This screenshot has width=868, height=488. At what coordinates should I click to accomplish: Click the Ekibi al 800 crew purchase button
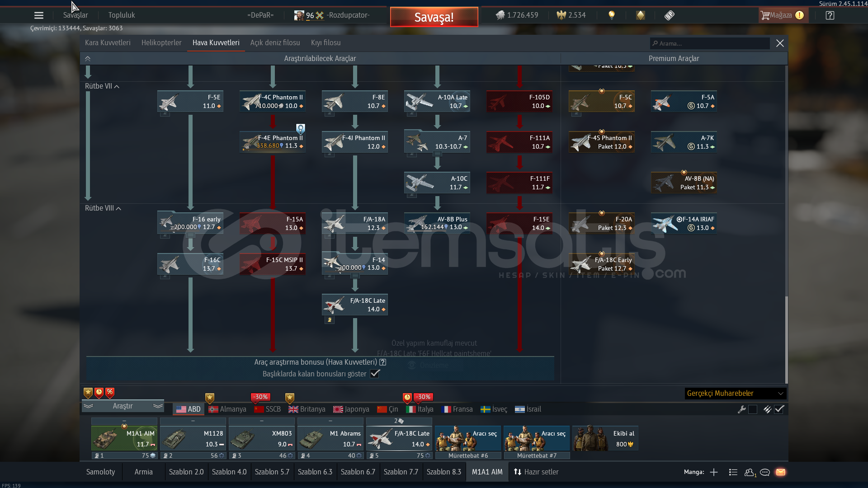coord(605,438)
